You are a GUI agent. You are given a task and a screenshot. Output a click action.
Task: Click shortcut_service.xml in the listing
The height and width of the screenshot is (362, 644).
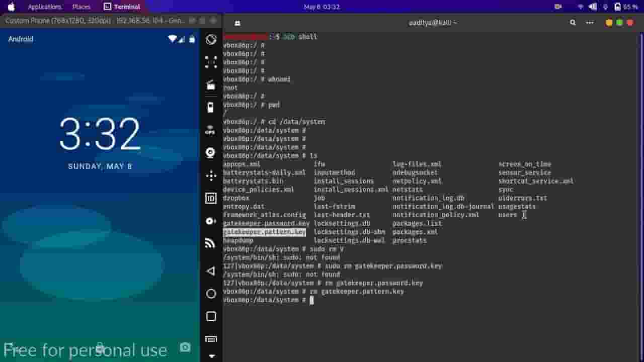[536, 181]
